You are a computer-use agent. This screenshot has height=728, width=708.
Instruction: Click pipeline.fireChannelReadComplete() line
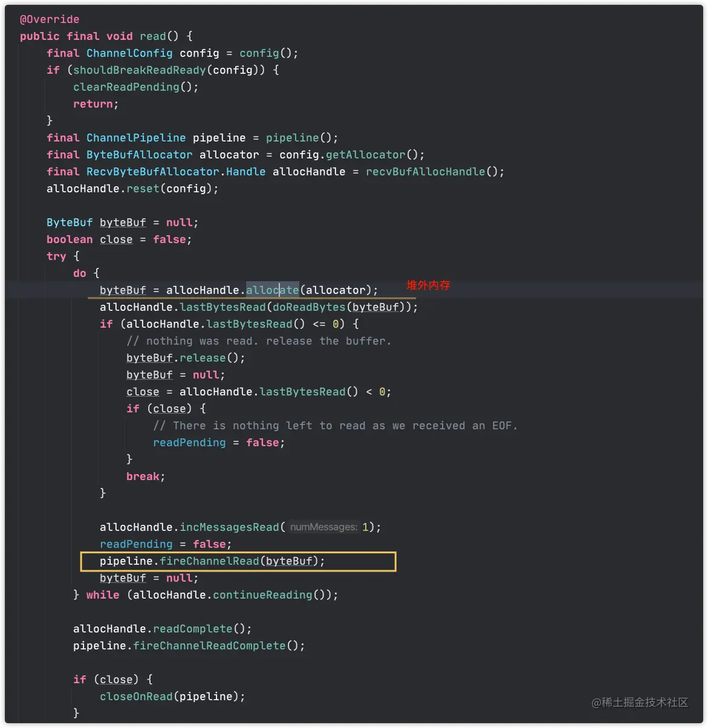click(x=189, y=646)
